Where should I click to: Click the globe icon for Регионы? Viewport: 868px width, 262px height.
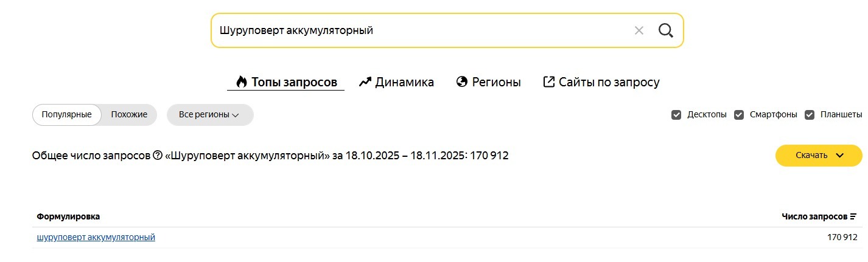click(461, 82)
